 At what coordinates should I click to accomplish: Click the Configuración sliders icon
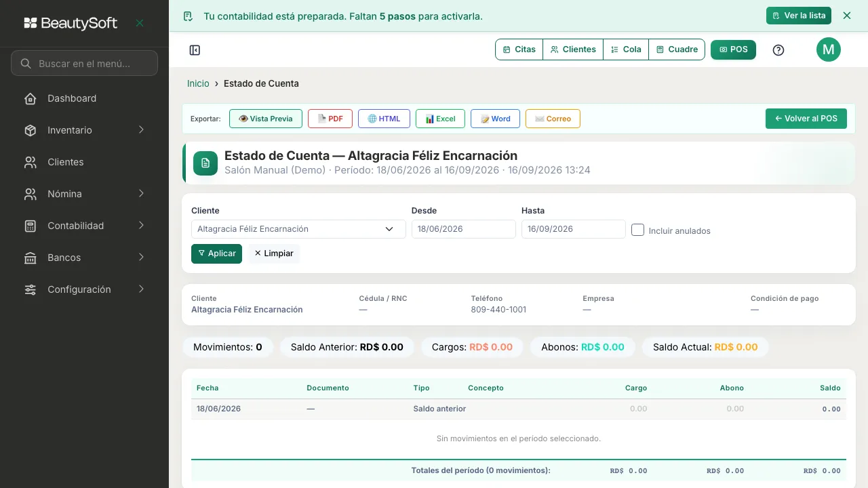pyautogui.click(x=31, y=290)
